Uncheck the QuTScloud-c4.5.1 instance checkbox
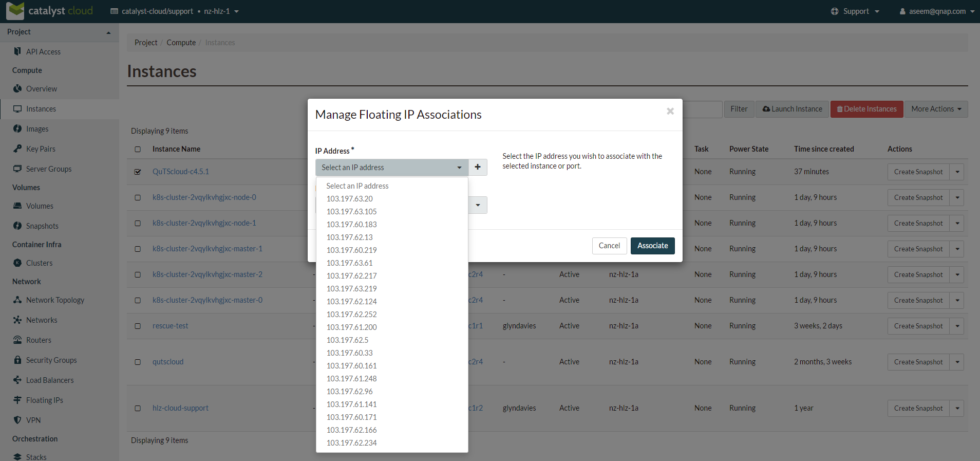 [138, 172]
